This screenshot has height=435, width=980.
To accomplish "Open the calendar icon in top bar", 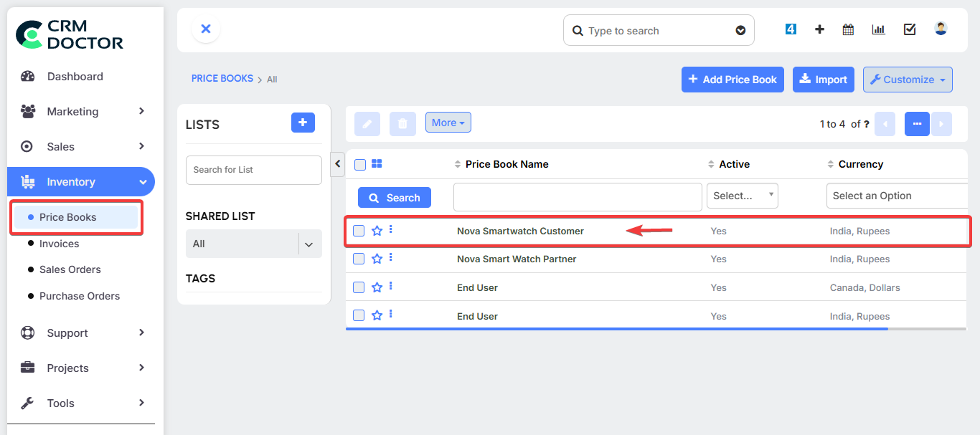I will 848,29.
